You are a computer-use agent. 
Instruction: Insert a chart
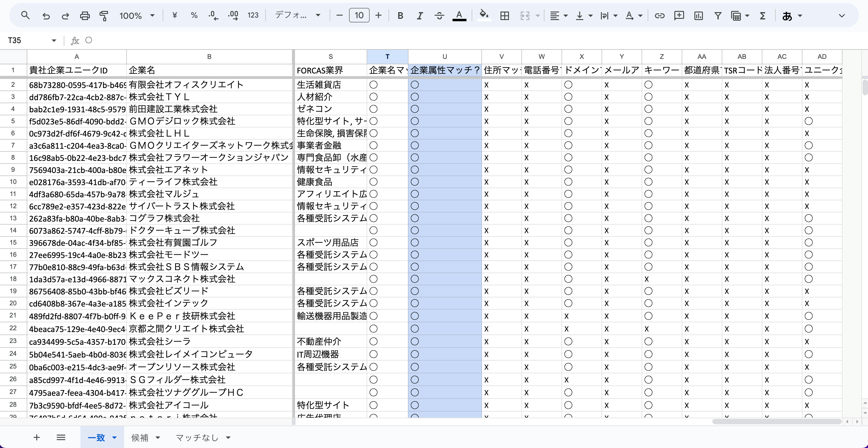[699, 15]
